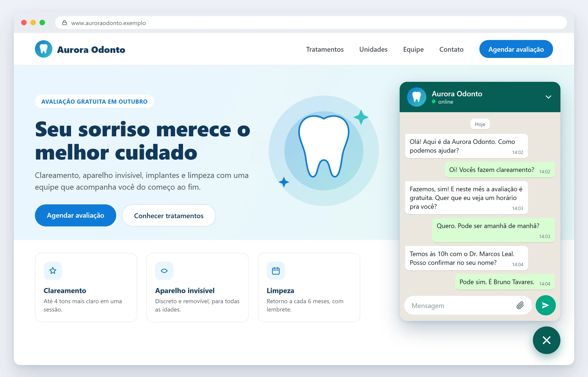This screenshot has width=588, height=377.
Task: Click the Limpeza card title
Action: pos(280,291)
